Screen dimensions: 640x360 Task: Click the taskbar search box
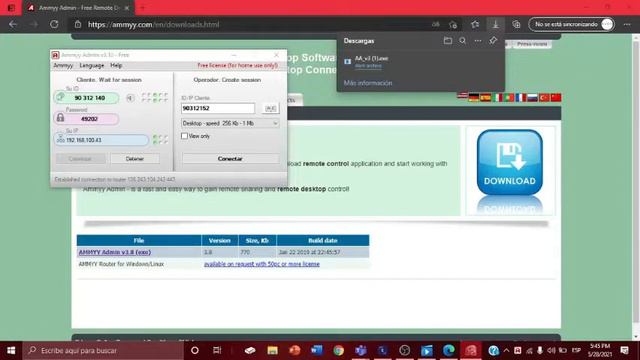103,350
